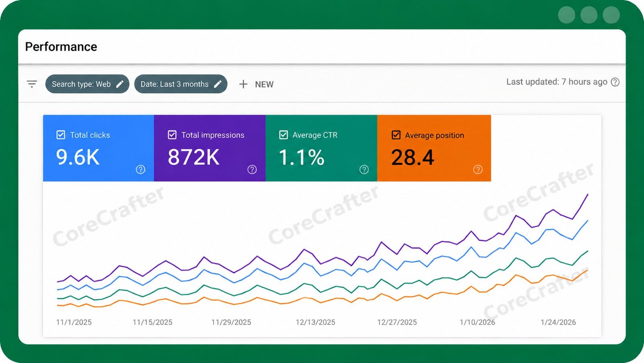644x363 pixels.
Task: Open help icon on Average CTR card
Action: [364, 170]
